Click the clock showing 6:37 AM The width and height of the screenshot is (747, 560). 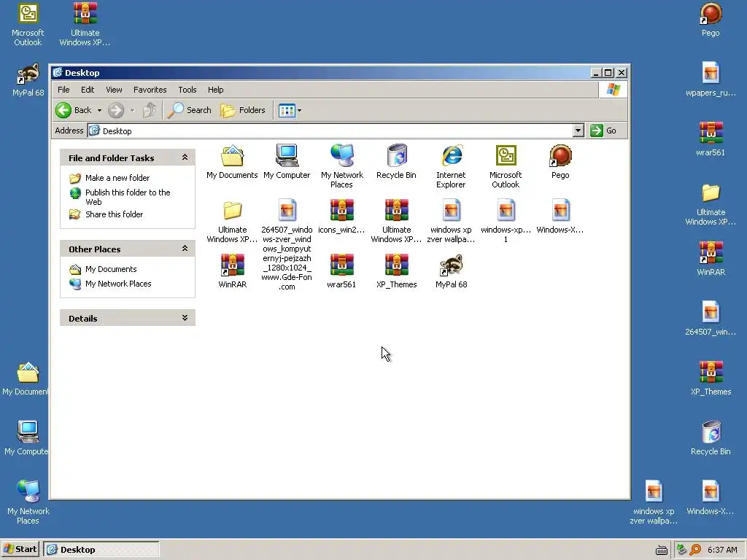click(722, 550)
